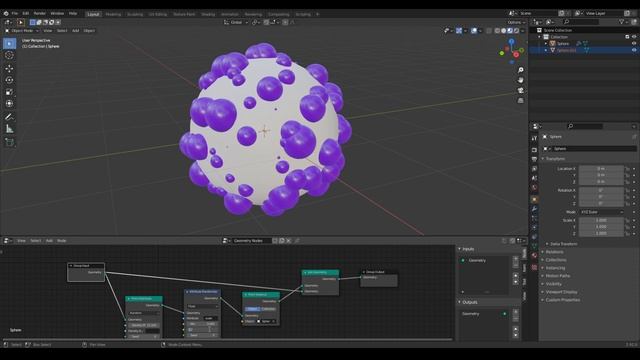The width and height of the screenshot is (640, 360).
Task: Open the Object Mode dropdown
Action: click(22, 31)
